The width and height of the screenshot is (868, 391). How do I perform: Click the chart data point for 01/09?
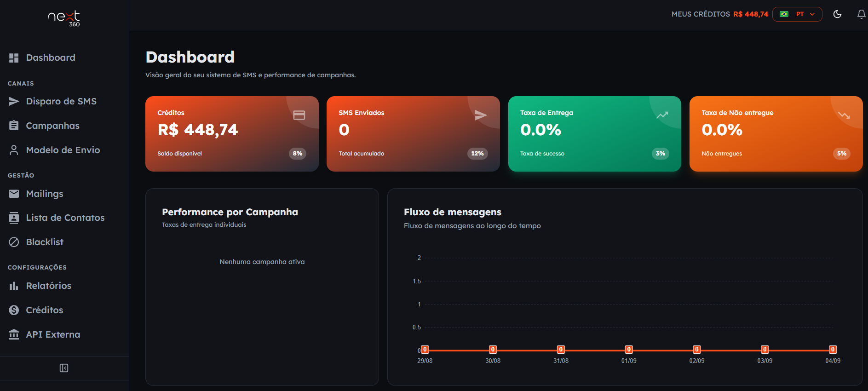click(x=629, y=350)
